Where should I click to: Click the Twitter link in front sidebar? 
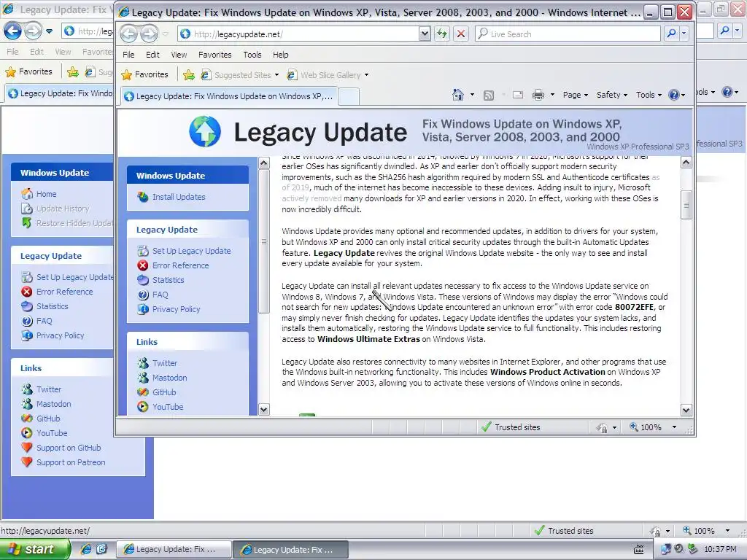coord(165,363)
